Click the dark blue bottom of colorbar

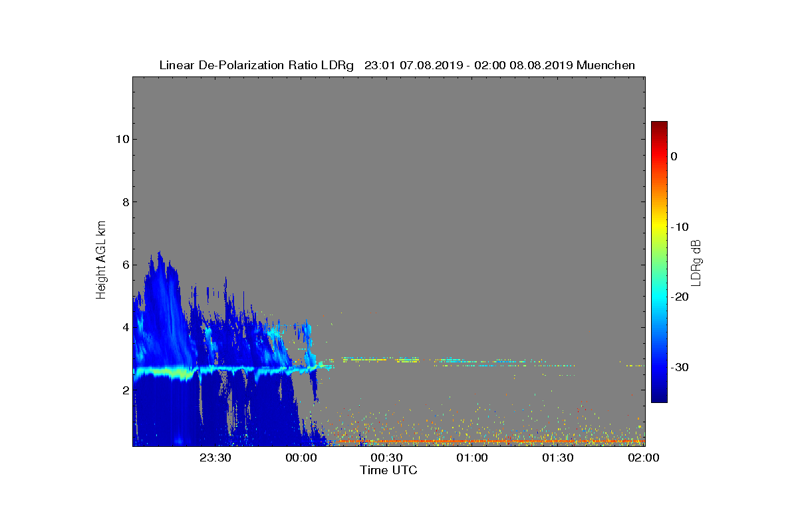(x=659, y=398)
